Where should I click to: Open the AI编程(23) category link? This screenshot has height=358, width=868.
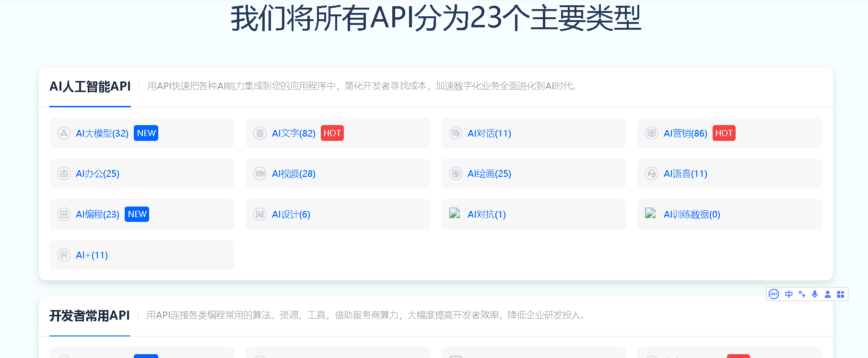tap(97, 214)
